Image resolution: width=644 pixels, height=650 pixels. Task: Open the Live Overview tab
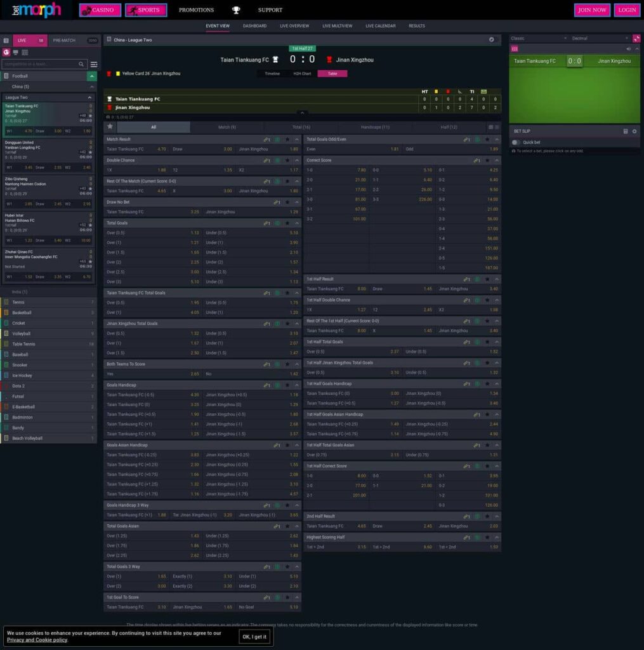294,26
